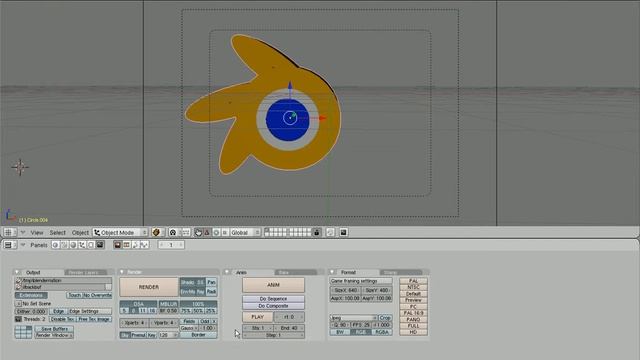Select the Sequencer buttons sub-context icon
640x360 pixels.
pos(127,245)
